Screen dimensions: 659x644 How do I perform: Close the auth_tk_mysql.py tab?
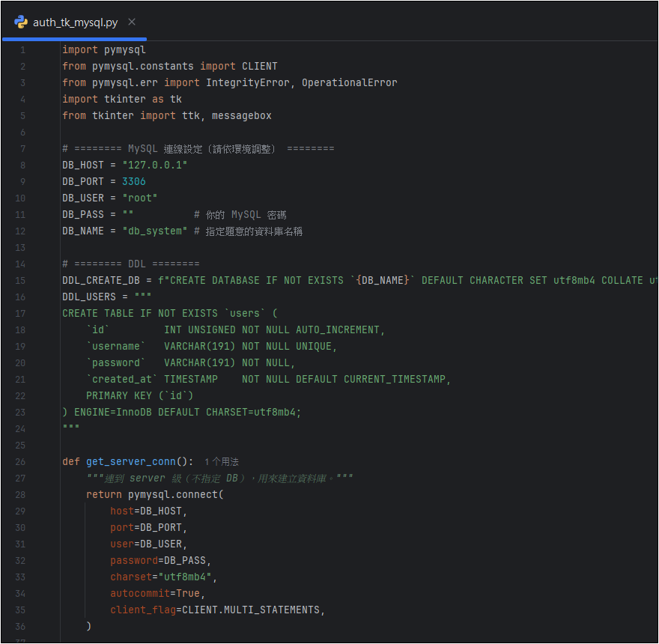click(132, 22)
